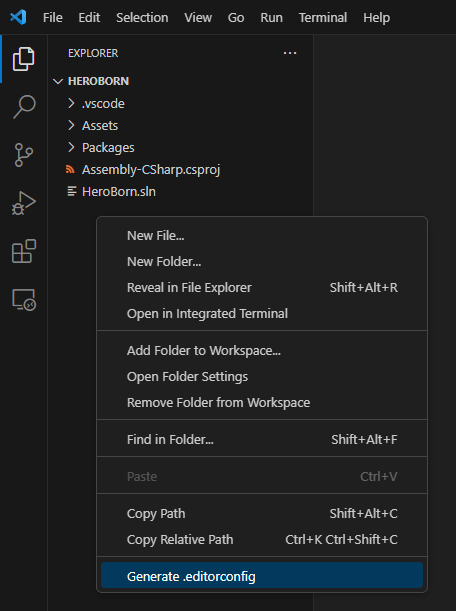Select Open in Integrated Terminal
The image size is (456, 611).
pos(262,314)
